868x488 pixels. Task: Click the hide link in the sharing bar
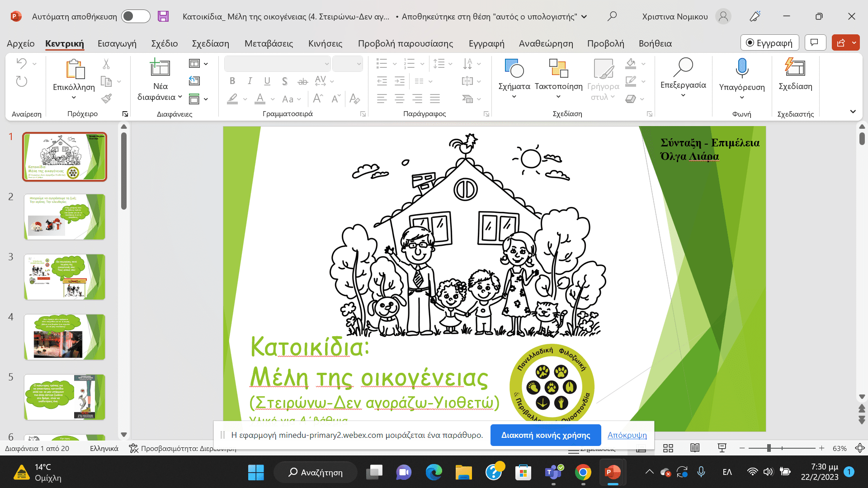pos(627,435)
